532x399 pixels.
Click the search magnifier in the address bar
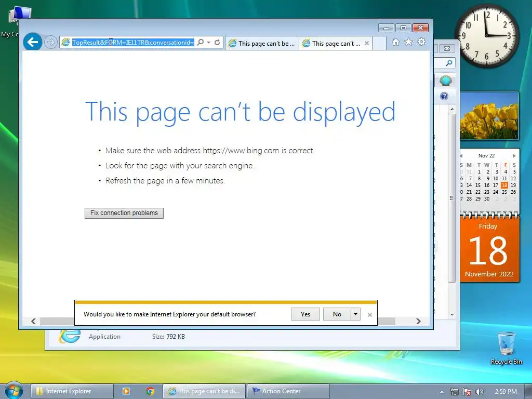(x=201, y=43)
